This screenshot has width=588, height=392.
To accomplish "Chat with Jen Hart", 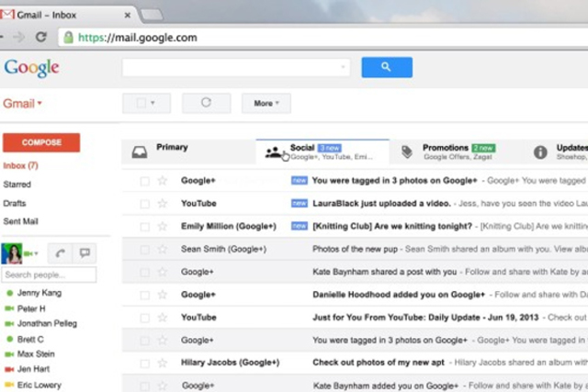I will click(33, 369).
